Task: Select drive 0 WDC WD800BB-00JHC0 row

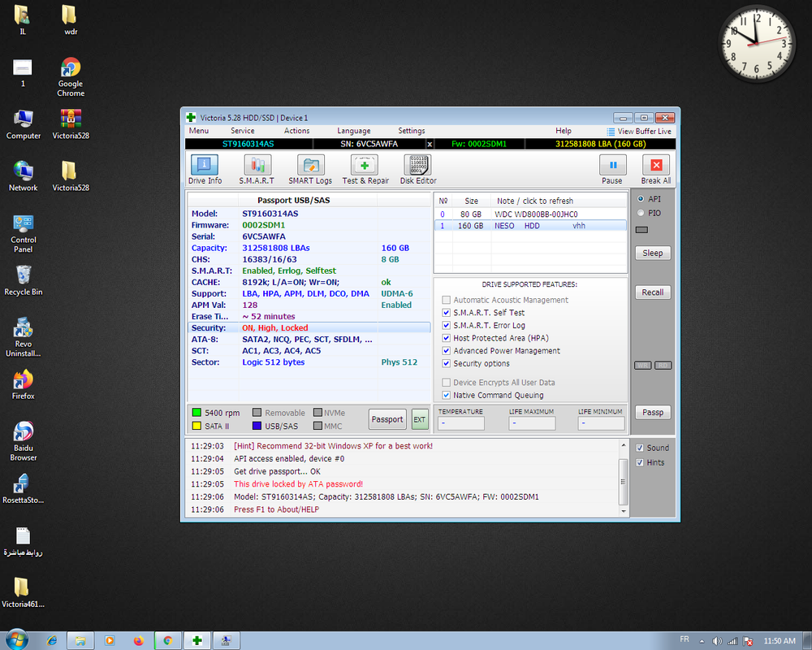Action: pos(530,214)
